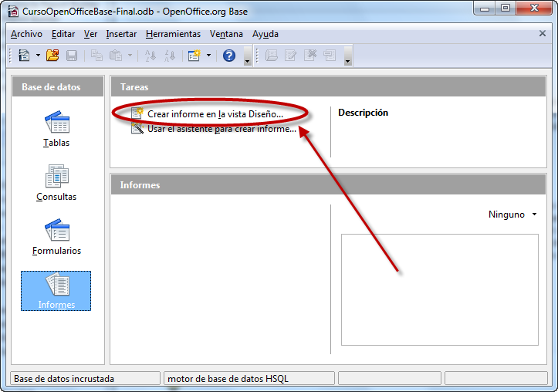Click the Paste toolbar icon
Image resolution: width=558 pixels, height=392 pixels.
tap(116, 56)
